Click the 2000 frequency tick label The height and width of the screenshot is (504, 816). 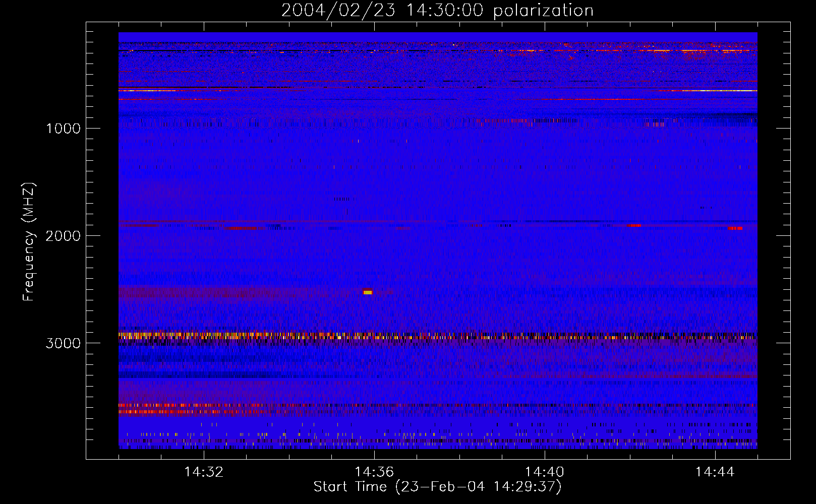(x=63, y=236)
